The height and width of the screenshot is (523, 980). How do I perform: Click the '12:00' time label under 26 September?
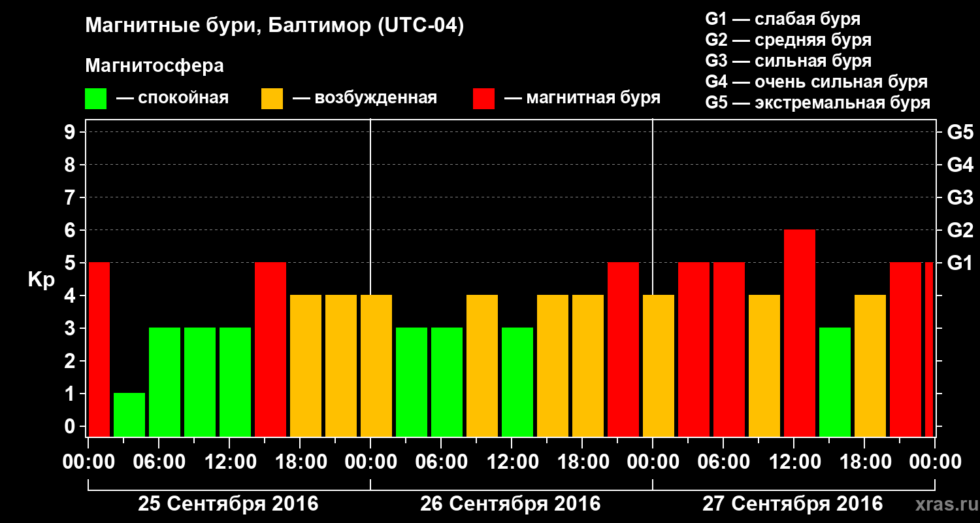point(512,462)
